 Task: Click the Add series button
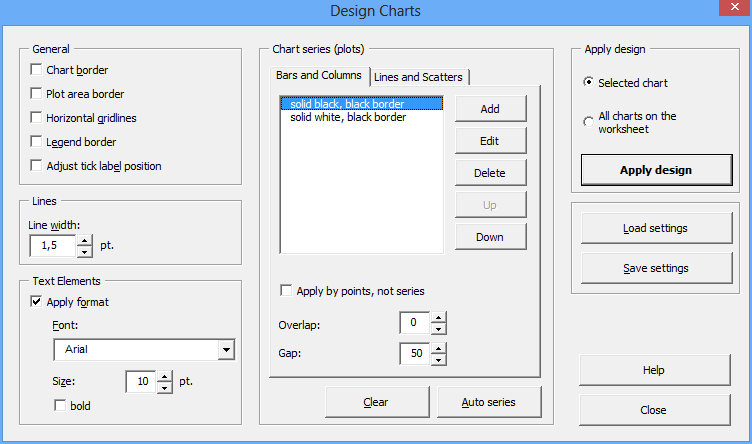tap(490, 109)
